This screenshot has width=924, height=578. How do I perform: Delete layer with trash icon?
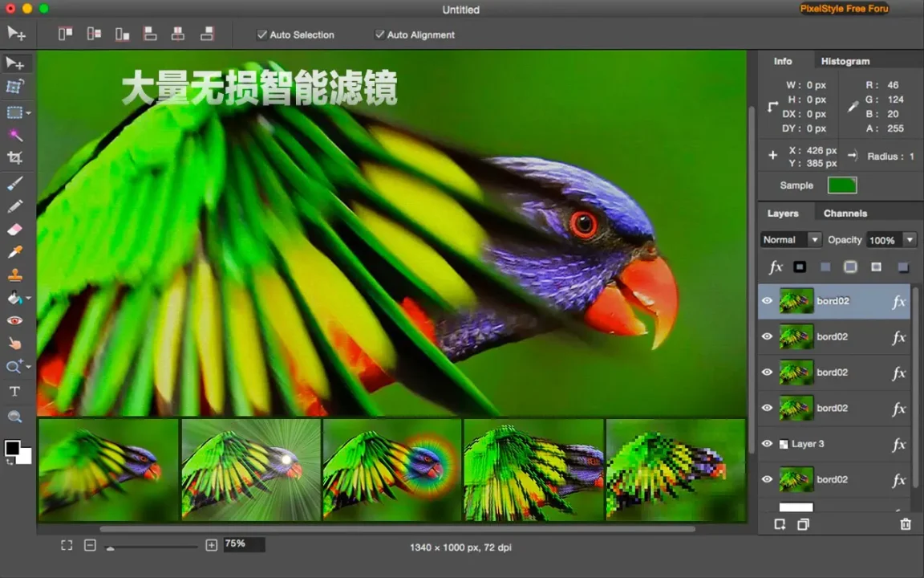click(906, 523)
